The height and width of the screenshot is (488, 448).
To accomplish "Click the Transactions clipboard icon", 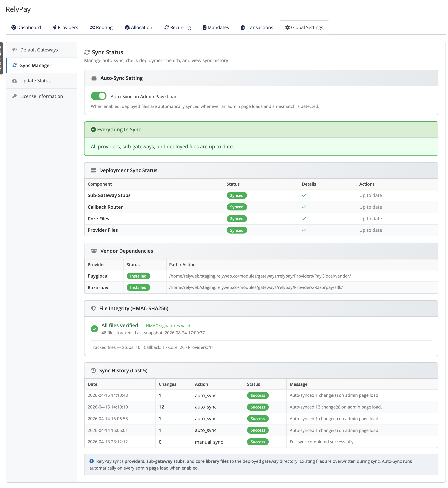I will pyautogui.click(x=243, y=27).
